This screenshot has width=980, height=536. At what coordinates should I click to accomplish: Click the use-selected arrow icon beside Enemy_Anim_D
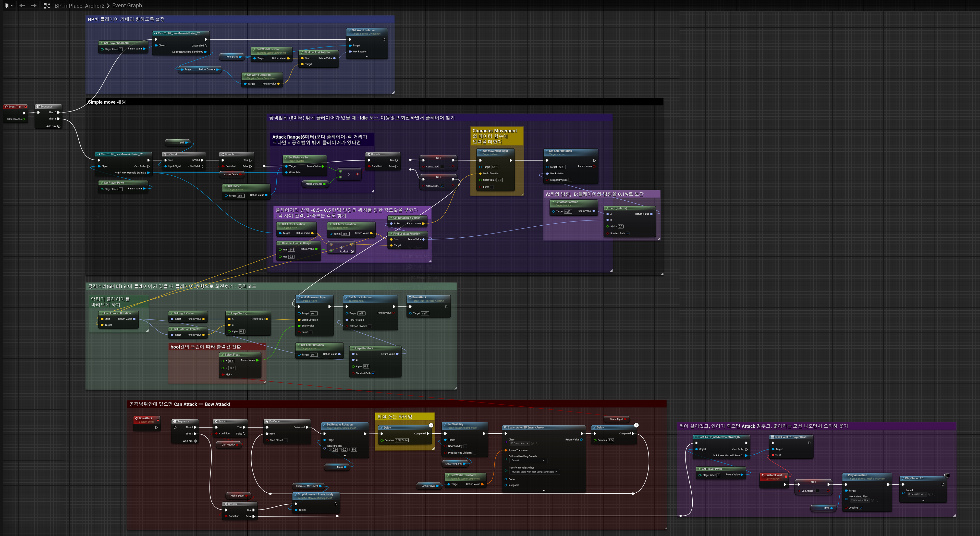click(x=872, y=500)
